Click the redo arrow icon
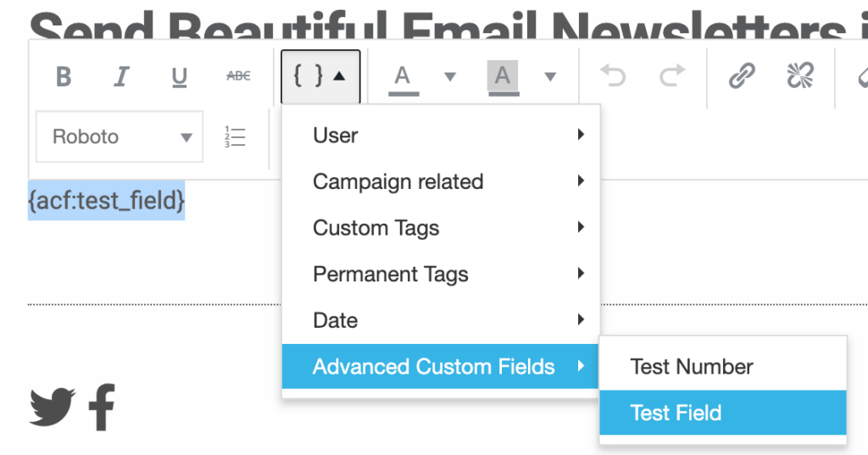The image size is (868, 455). (672, 77)
